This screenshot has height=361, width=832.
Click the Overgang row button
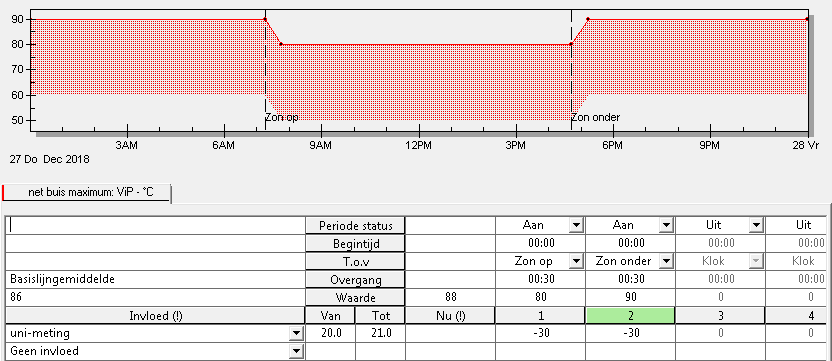click(x=356, y=279)
